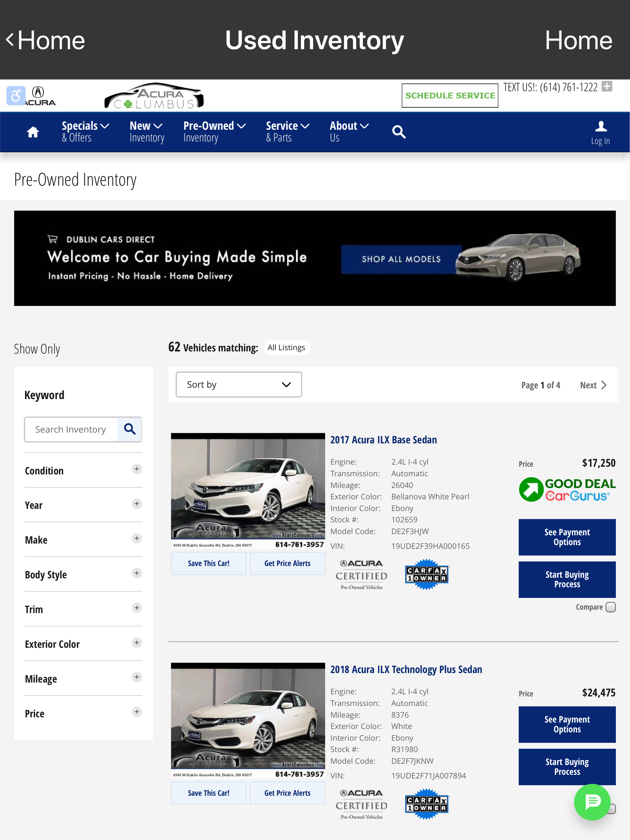
Task: Start Buying Process for the 2017 ILX
Action: (567, 580)
